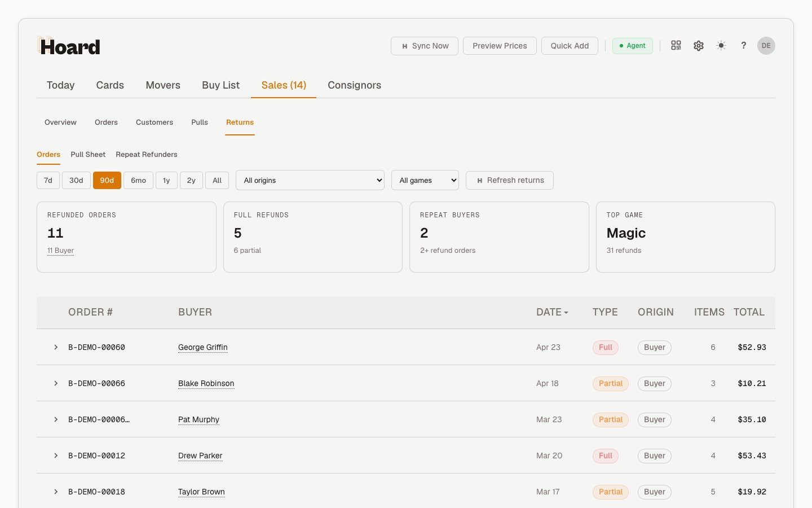
Task: Click the Repeat Buyers summary card
Action: (x=499, y=237)
